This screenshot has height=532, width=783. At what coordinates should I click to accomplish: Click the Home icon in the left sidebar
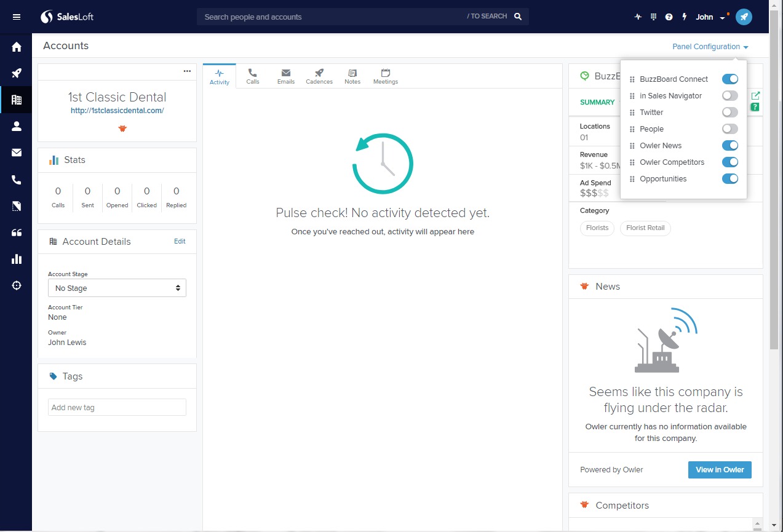[17, 47]
